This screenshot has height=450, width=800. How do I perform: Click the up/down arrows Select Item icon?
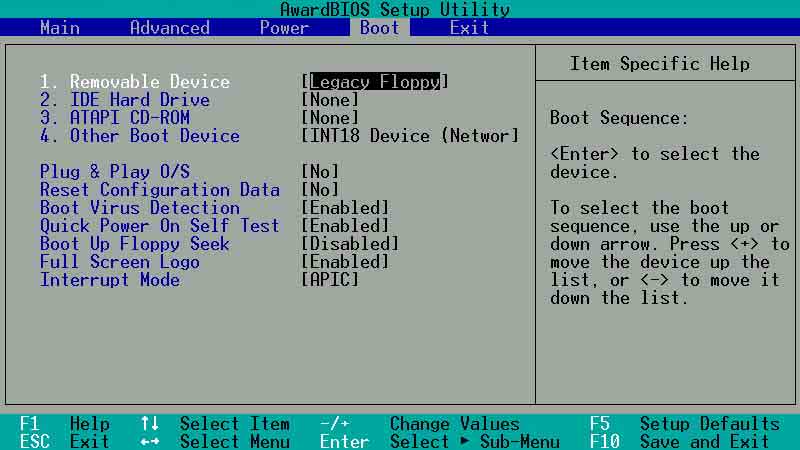(149, 423)
